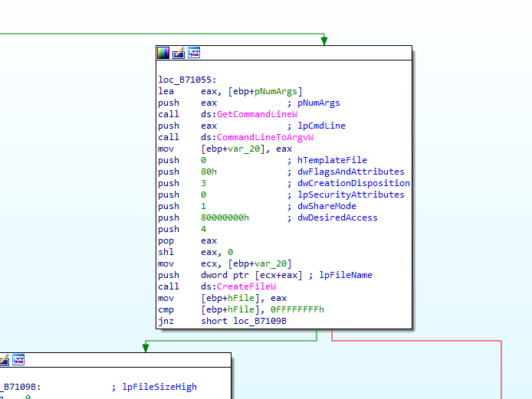Click the dwCreationDisposition comment
The height and width of the screenshot is (399, 532).
tap(353, 183)
